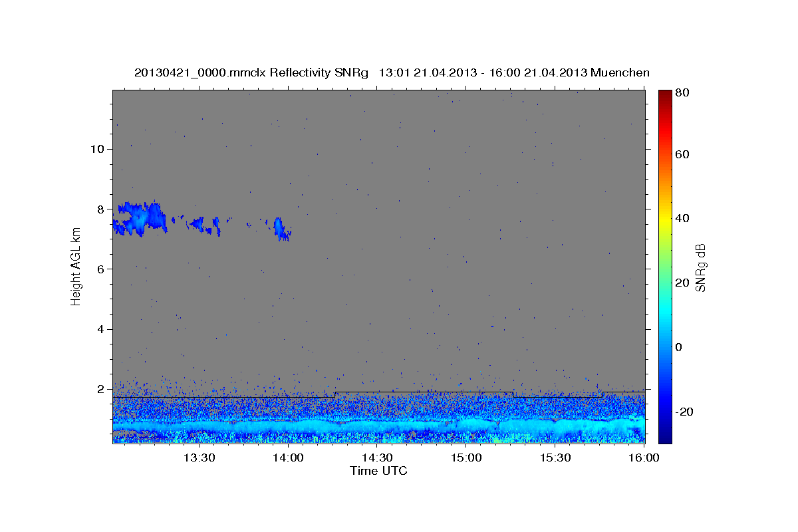The height and width of the screenshot is (532, 798).
Task: Click the large blue cloud echo near 8 km
Action: pos(140,218)
